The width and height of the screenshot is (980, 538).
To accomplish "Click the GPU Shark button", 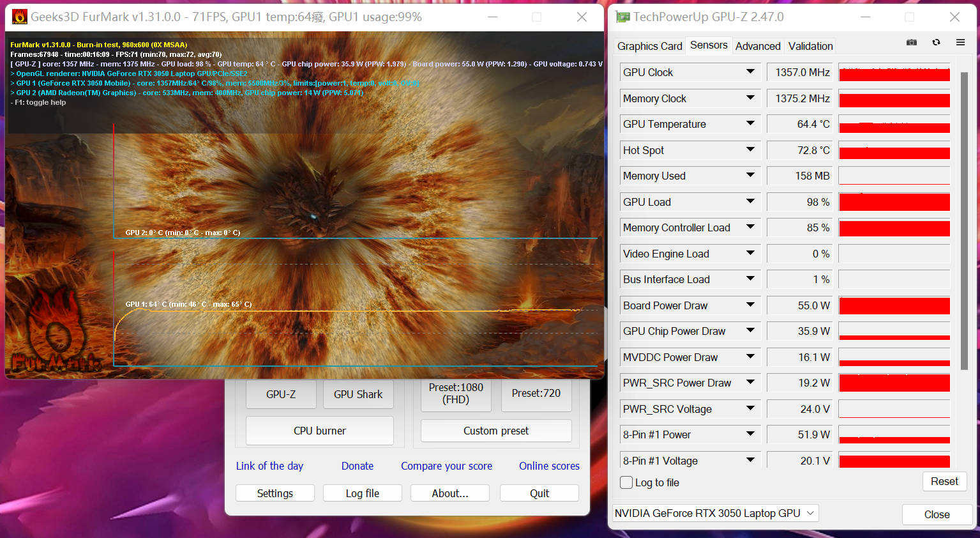I will pos(358,394).
